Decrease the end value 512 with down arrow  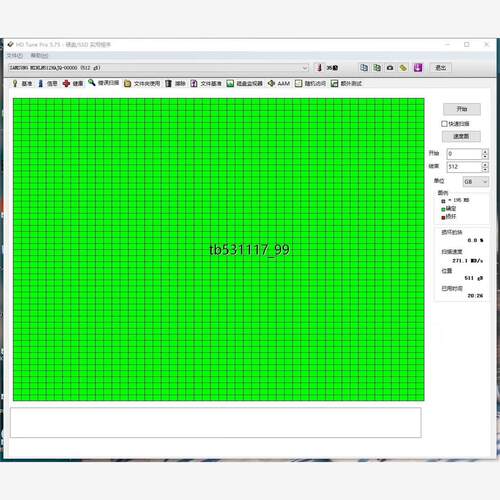[485, 169]
